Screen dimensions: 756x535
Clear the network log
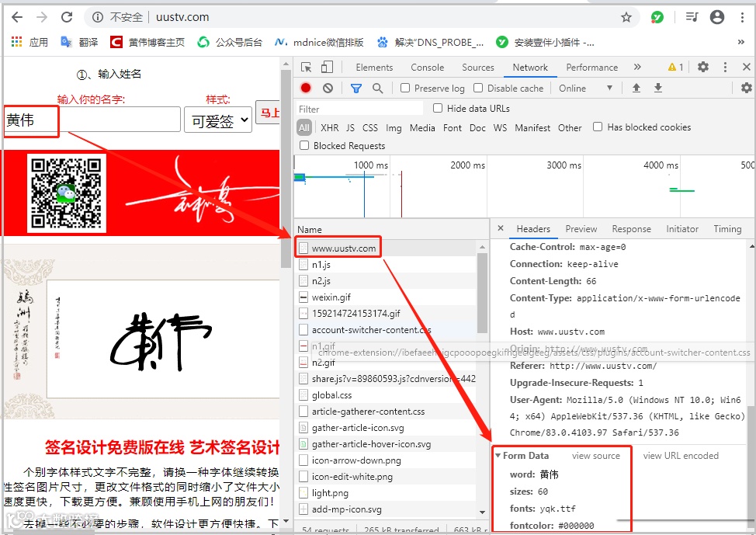[328, 89]
